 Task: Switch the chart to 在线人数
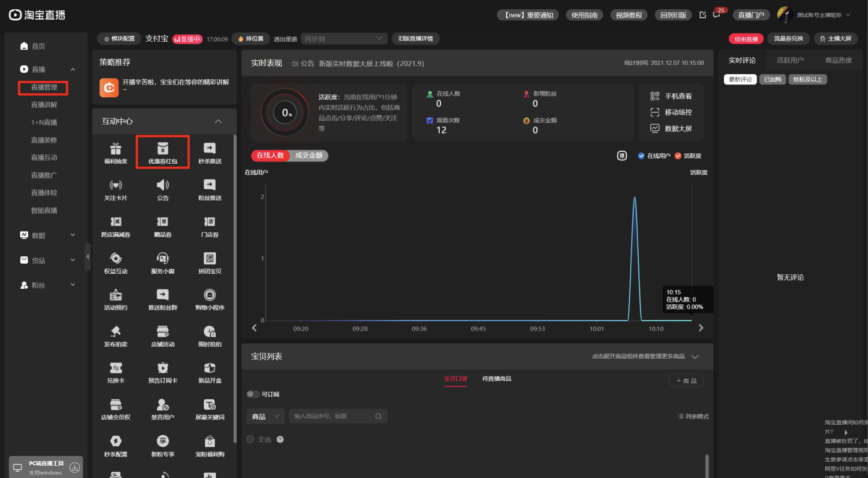click(x=270, y=156)
